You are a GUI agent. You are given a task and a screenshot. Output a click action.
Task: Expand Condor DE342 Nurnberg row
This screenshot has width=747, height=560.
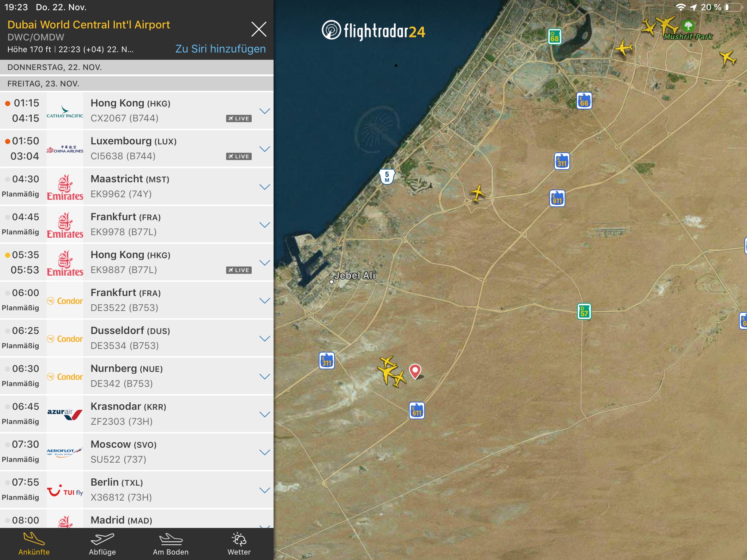(264, 376)
